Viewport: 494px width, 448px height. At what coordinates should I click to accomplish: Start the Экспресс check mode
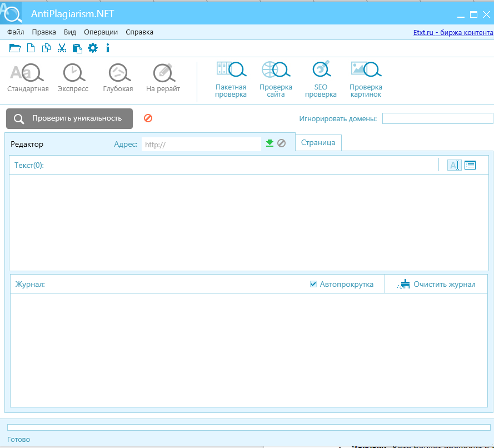pos(73,78)
